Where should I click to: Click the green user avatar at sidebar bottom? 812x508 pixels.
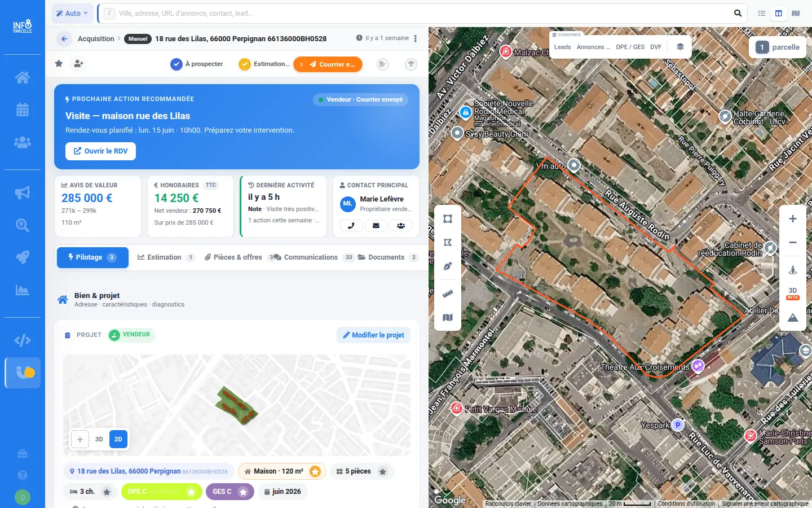23,497
